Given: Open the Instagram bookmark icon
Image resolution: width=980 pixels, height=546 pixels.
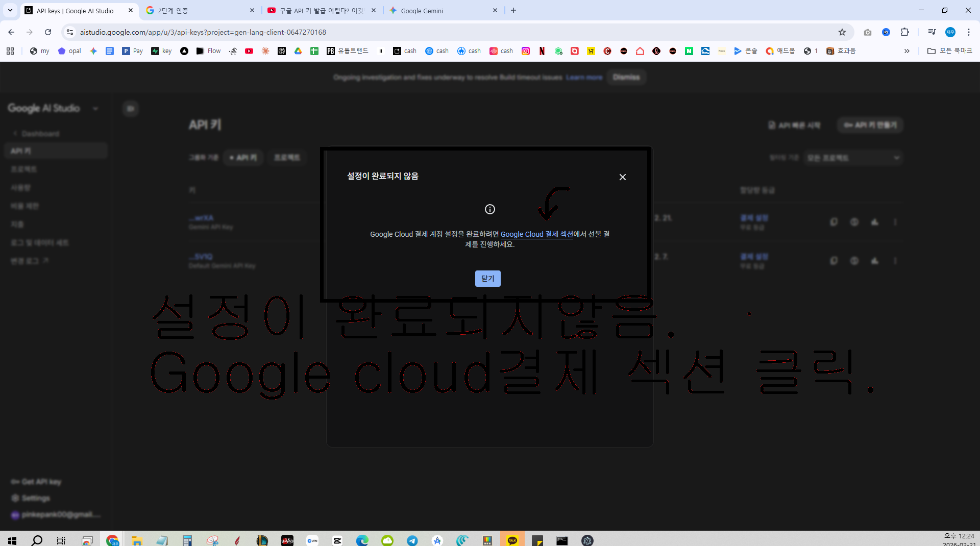Looking at the screenshot, I should [x=526, y=51].
